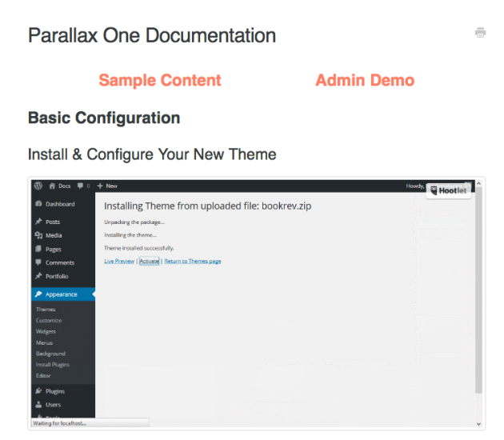This screenshot has height=440, width=504.
Task: Click the plus New icon
Action: (100, 186)
